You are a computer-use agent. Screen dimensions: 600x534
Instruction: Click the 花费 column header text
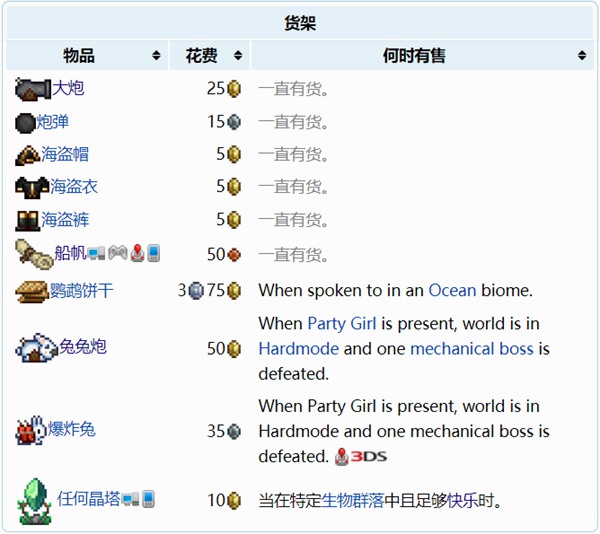click(201, 55)
